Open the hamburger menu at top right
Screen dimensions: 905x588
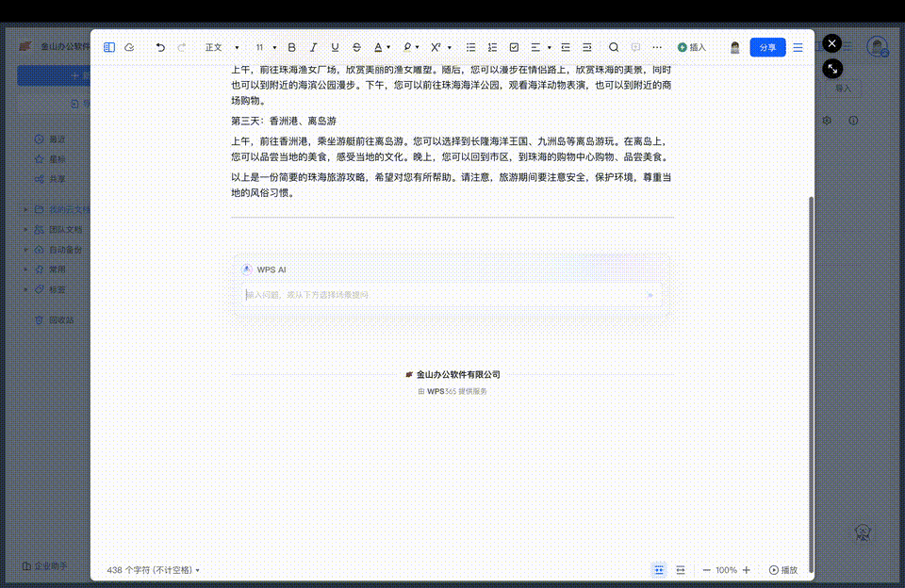[x=797, y=46]
